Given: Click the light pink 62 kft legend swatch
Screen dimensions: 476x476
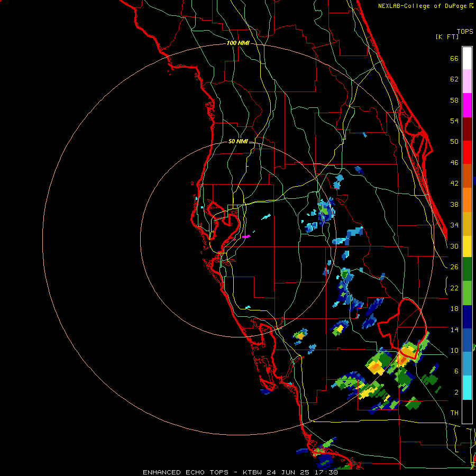Looking at the screenshot, I should [467, 81].
